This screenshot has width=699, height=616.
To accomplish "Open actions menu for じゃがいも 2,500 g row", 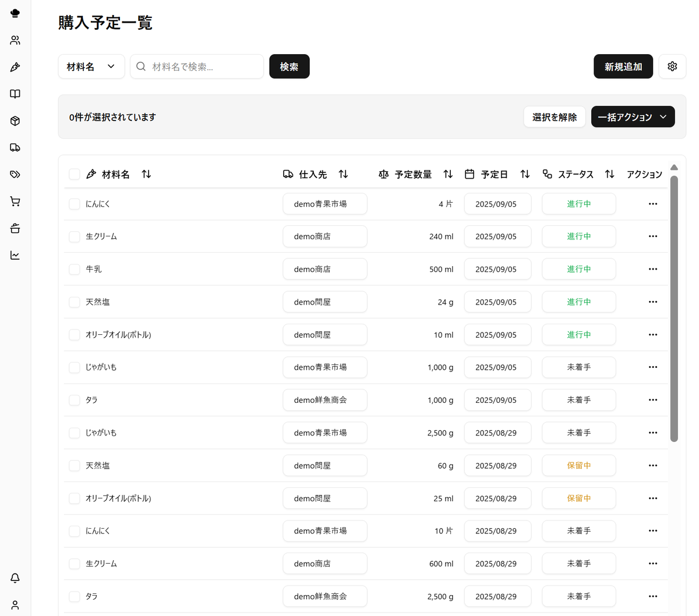I will [x=652, y=433].
